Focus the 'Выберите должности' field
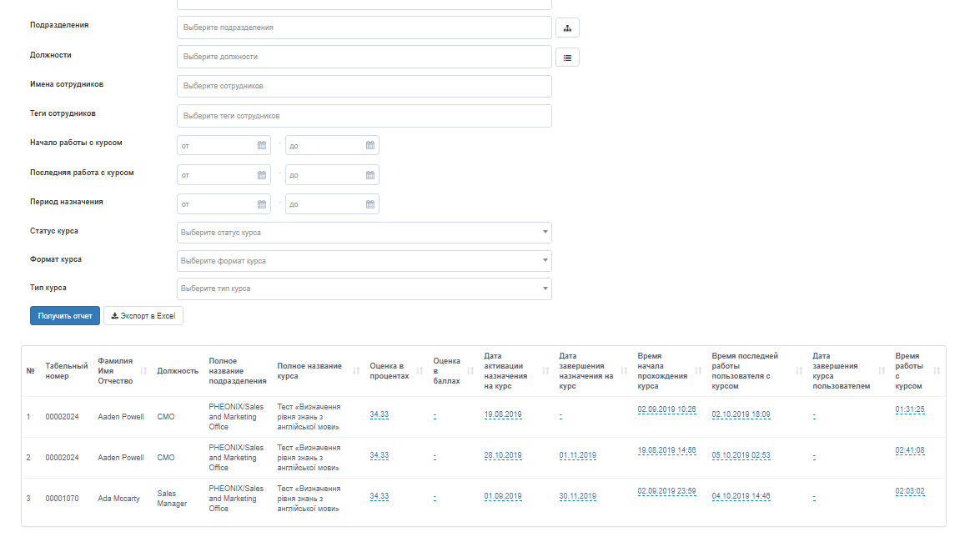 (364, 57)
